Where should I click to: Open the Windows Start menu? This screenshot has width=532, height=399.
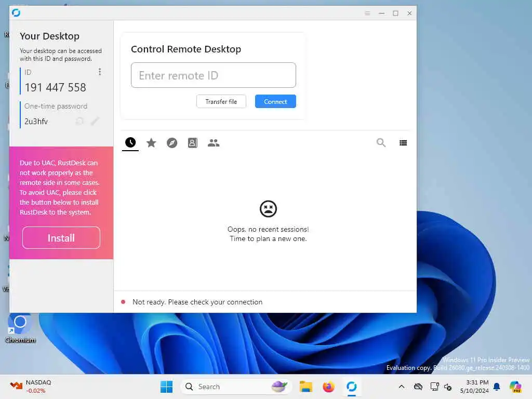tap(166, 387)
